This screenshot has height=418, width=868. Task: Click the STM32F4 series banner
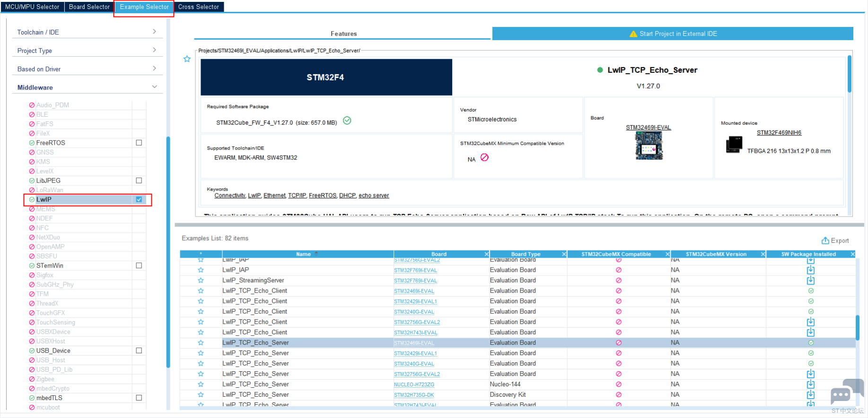pos(326,77)
